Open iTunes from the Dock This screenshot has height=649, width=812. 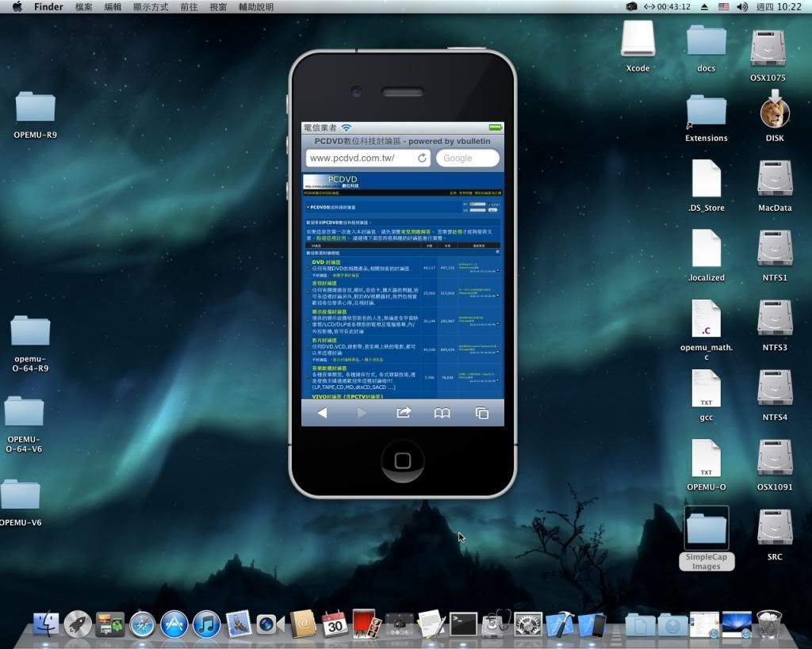coord(207,624)
